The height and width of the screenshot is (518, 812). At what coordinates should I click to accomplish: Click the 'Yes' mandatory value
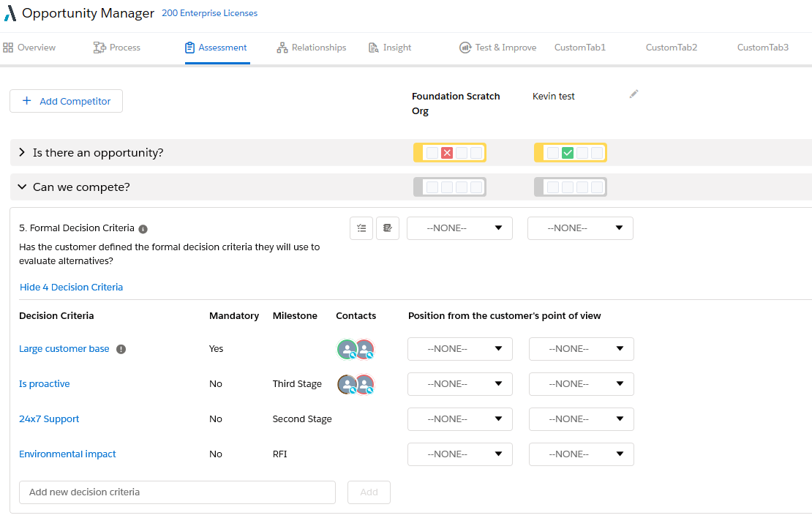coord(216,349)
